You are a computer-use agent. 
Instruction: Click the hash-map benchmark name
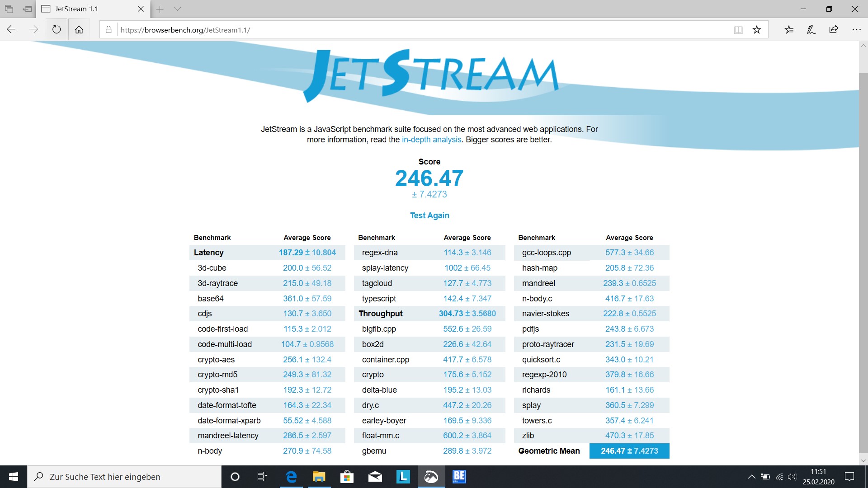point(540,268)
